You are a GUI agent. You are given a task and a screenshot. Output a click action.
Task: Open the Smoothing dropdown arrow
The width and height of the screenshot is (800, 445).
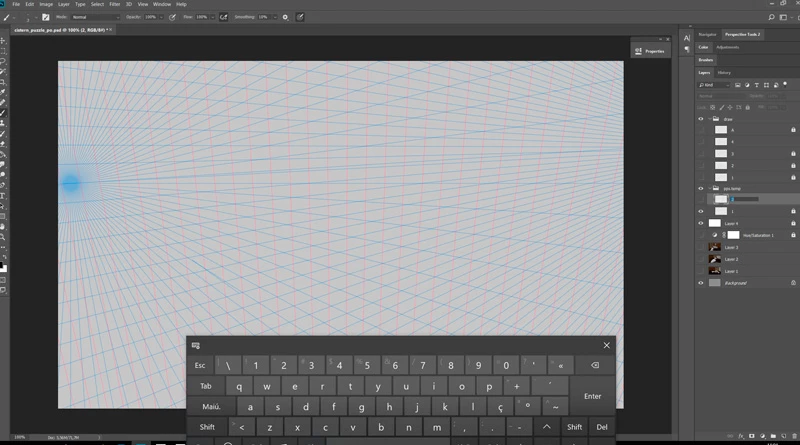(x=274, y=17)
